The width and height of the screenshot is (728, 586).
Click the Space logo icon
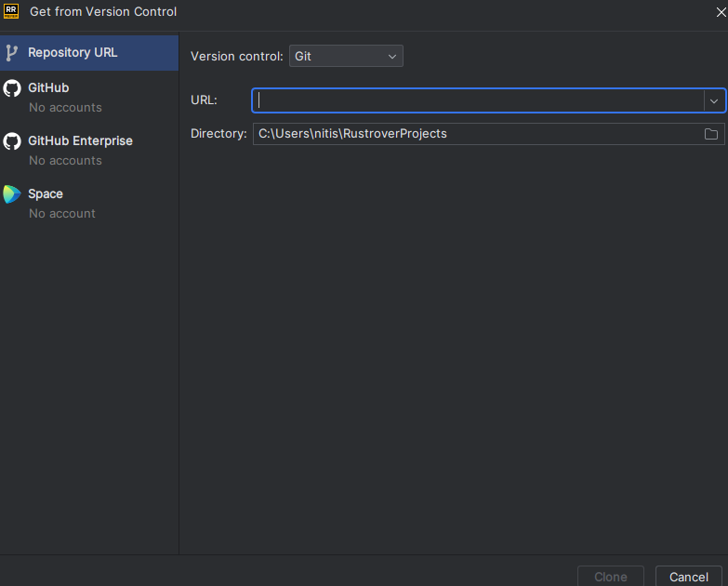(x=12, y=194)
